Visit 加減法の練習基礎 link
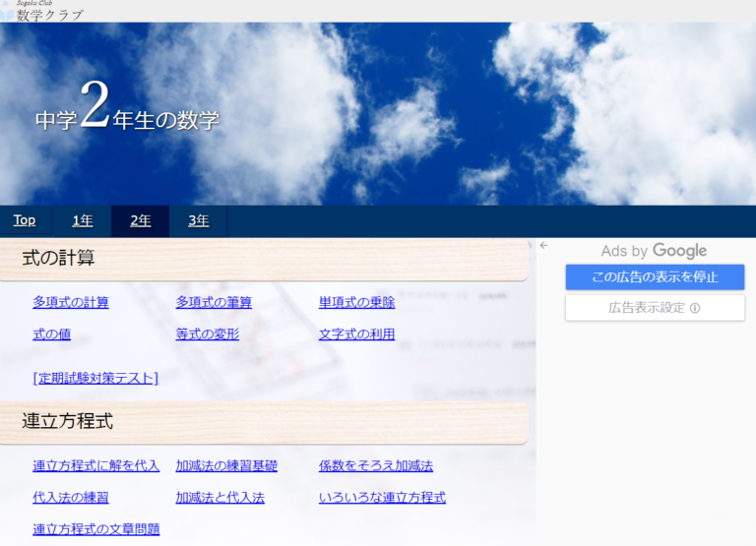Viewport: 756px width, 546px height. pyautogui.click(x=226, y=465)
